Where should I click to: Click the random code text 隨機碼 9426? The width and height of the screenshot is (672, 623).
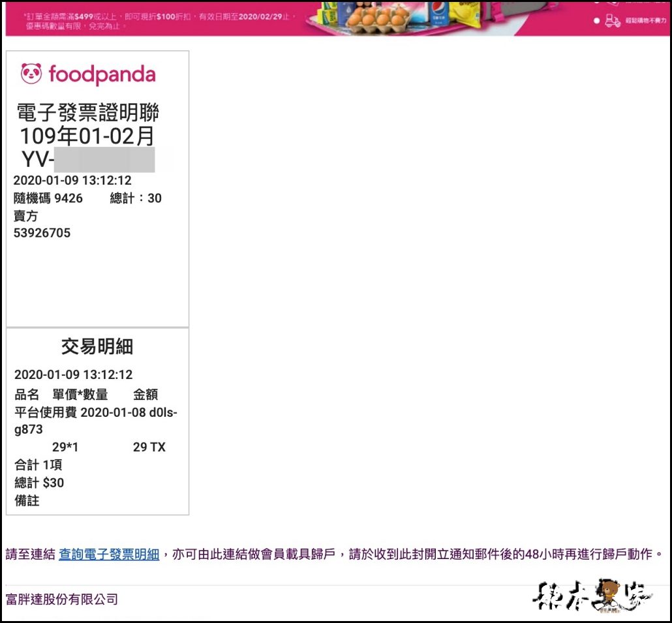pyautogui.click(x=48, y=198)
